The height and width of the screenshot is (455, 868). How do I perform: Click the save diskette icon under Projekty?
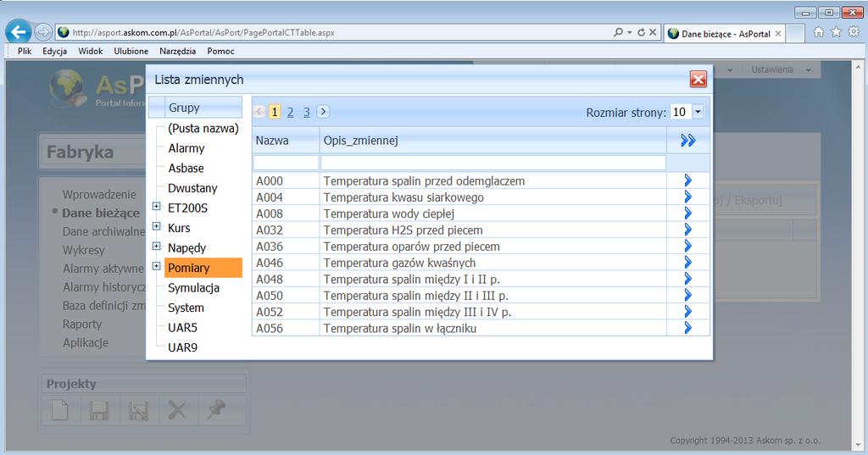pos(99,411)
